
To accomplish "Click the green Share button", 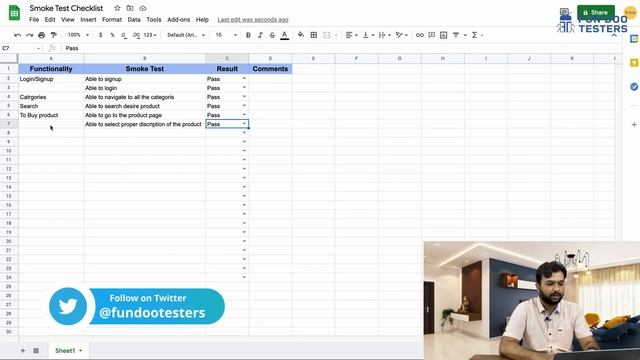I will [x=596, y=13].
